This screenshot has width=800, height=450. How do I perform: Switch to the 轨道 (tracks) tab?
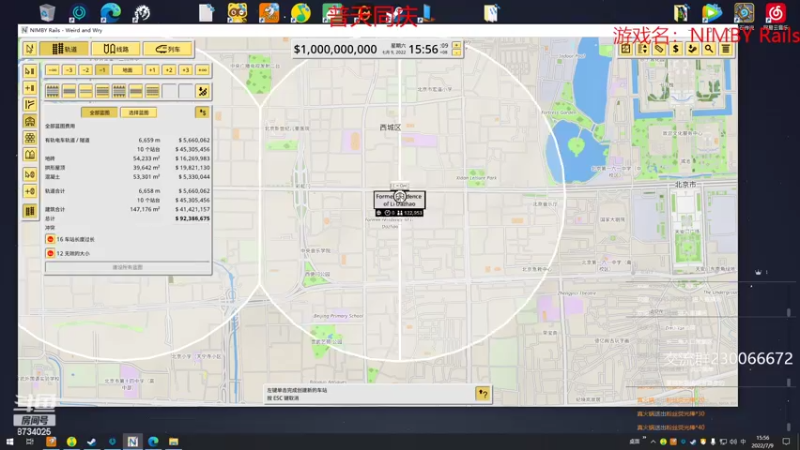(64, 49)
